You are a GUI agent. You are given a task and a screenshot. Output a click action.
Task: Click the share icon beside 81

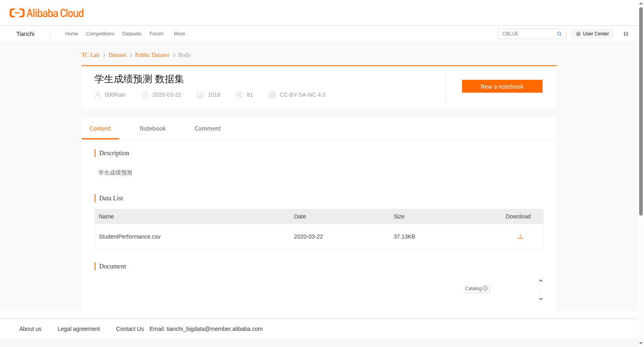point(239,95)
